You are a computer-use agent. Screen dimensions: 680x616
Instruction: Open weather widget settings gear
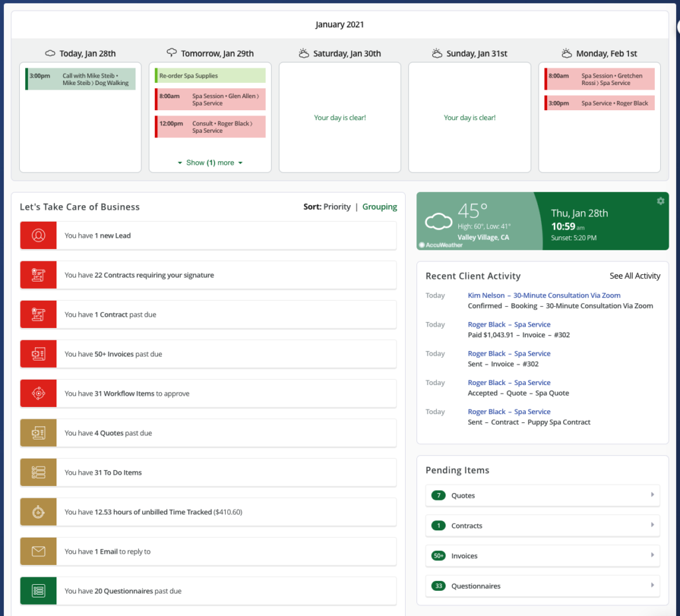coord(660,201)
